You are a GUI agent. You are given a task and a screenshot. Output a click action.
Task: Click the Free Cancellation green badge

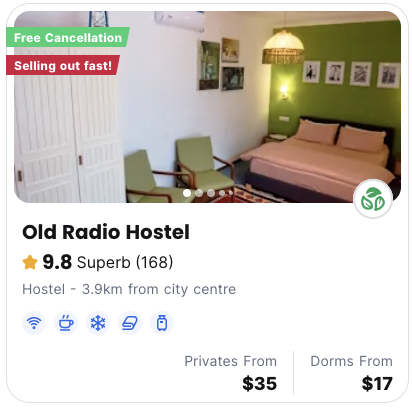68,37
